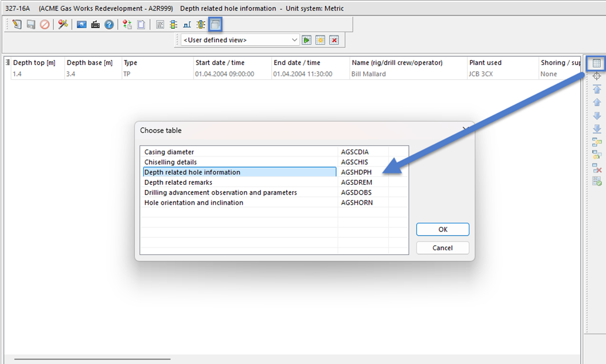Screen dimensions: 606x364
Task: Select Casing diameter in table list
Action: (169, 152)
